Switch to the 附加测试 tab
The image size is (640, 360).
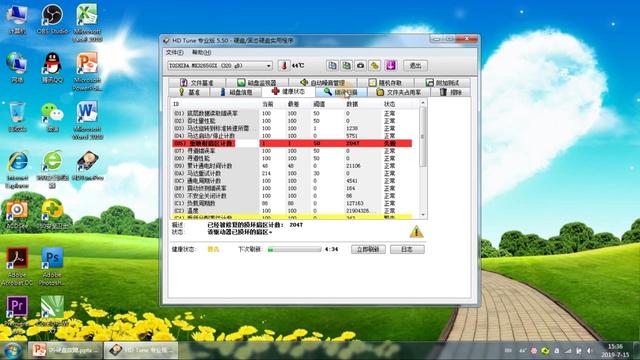pyautogui.click(x=443, y=82)
